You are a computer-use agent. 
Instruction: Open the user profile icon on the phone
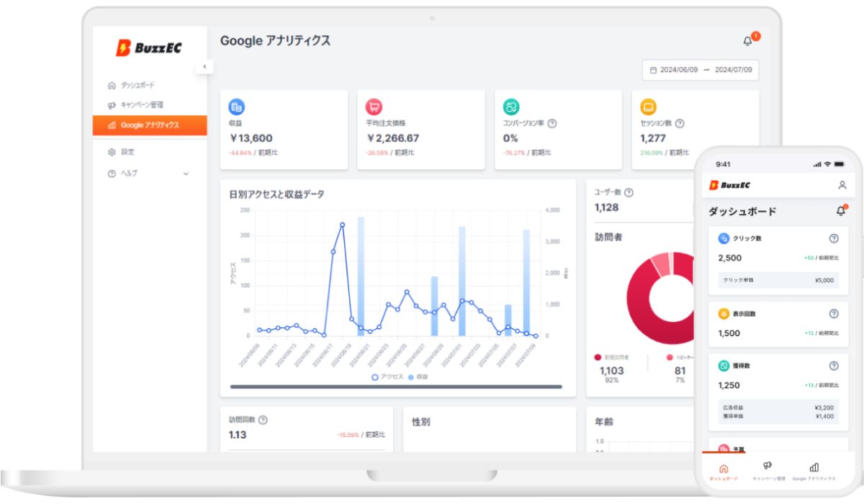pos(842,185)
